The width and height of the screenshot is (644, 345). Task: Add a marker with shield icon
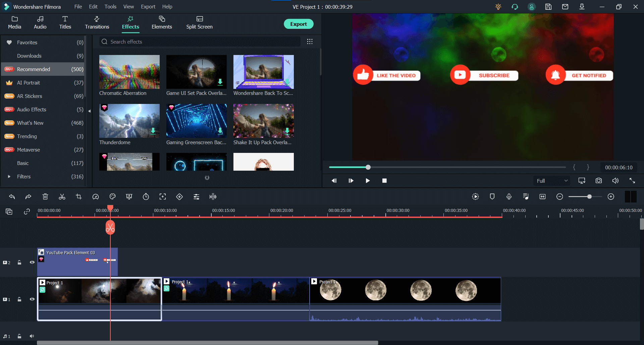pyautogui.click(x=492, y=197)
